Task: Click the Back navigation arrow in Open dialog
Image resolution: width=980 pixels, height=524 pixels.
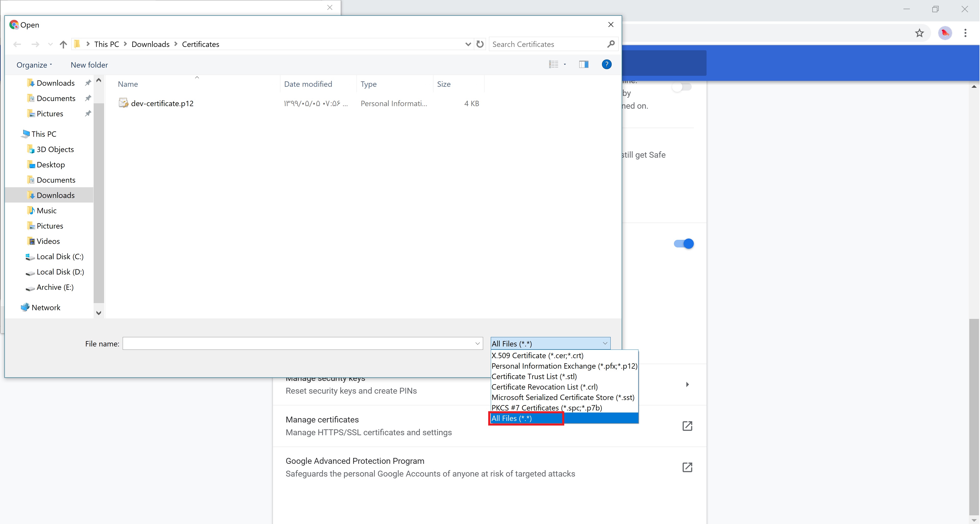Action: tap(17, 44)
